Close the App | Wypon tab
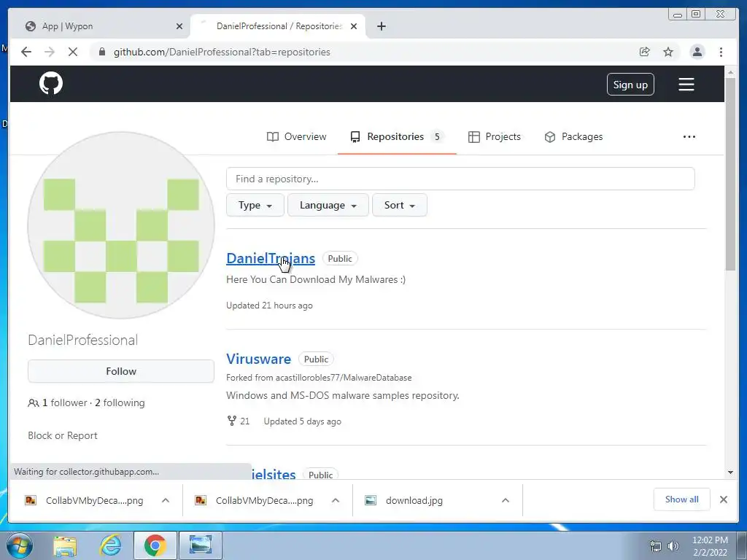The height and width of the screenshot is (560, 747). coord(179,26)
